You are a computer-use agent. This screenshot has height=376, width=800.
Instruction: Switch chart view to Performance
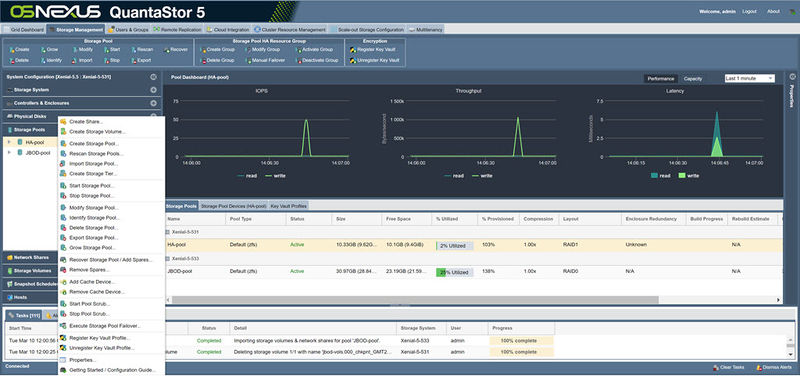coord(661,79)
